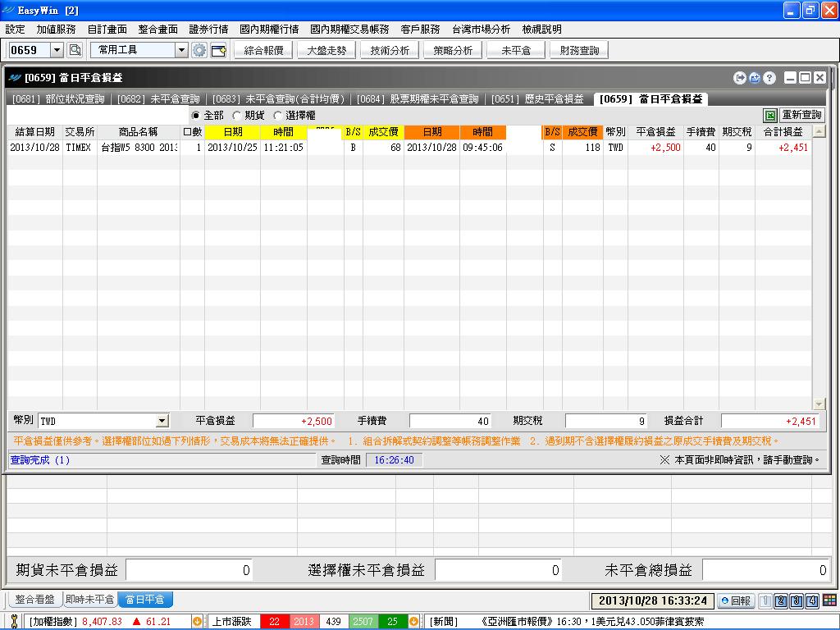
Task: Select the 全部 radio button
Action: pyautogui.click(x=195, y=115)
